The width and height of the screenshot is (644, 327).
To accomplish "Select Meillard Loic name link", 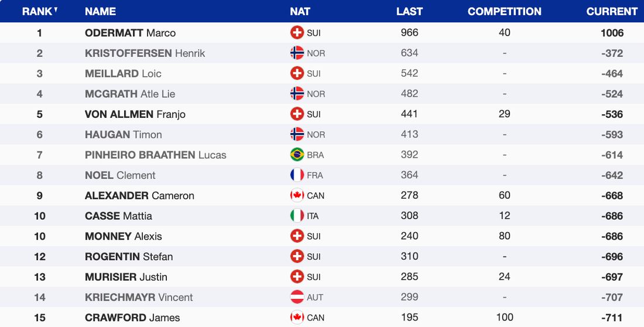I will coord(123,73).
